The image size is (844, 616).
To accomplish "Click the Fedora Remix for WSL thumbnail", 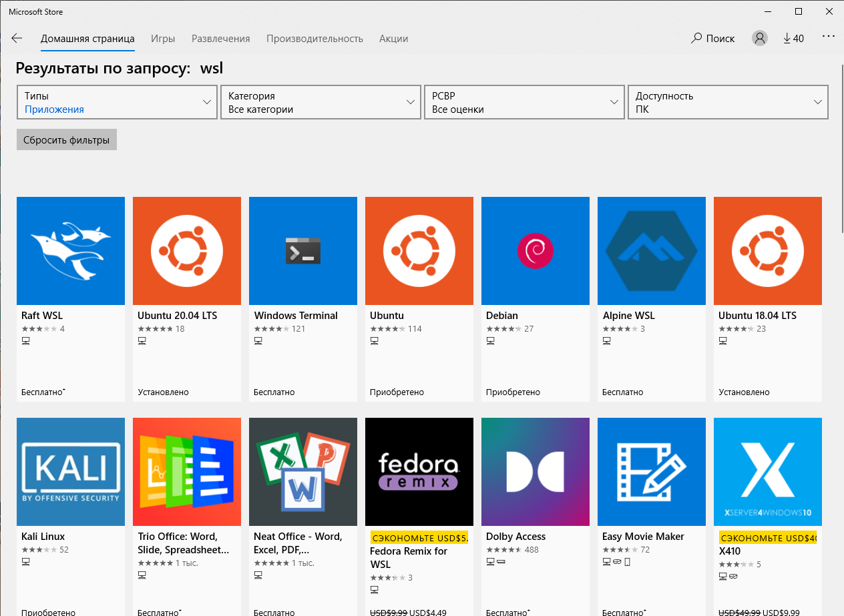I will [419, 472].
